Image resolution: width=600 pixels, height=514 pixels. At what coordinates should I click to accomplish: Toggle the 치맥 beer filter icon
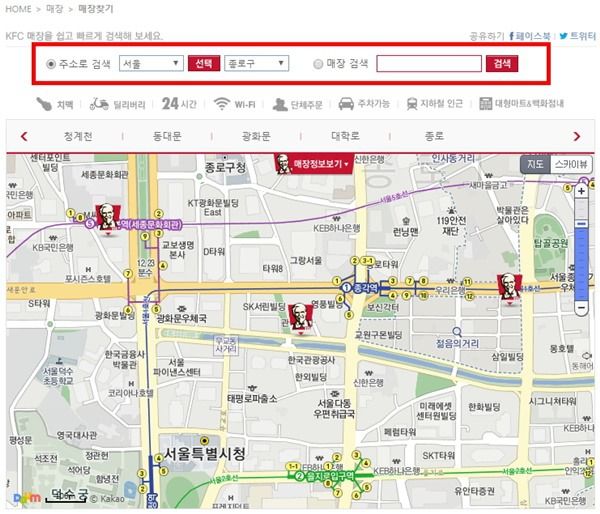[x=44, y=104]
